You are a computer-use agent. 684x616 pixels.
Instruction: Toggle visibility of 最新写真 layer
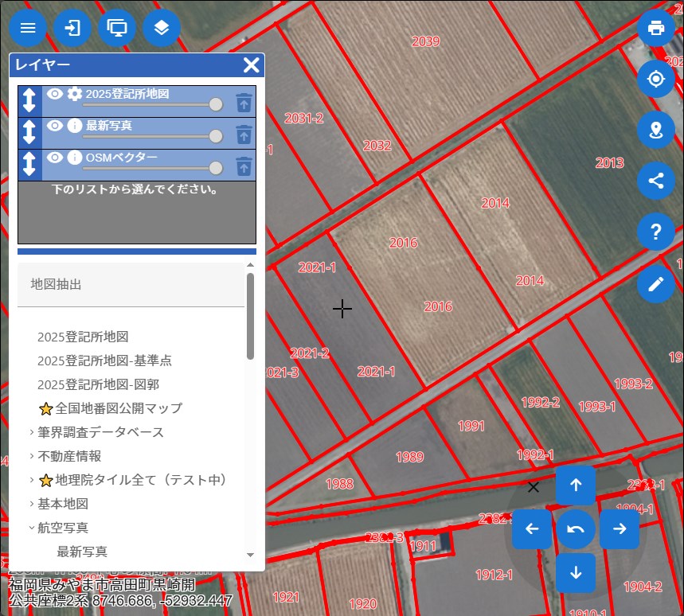tap(54, 126)
